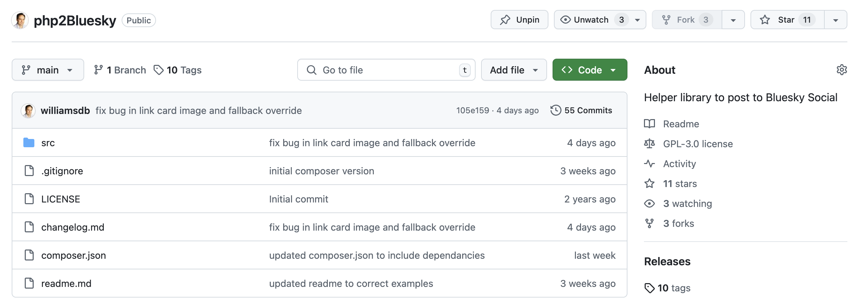This screenshot has width=868, height=302.
Task: Open 'updated readme to correct examples' commit
Action: point(351,283)
